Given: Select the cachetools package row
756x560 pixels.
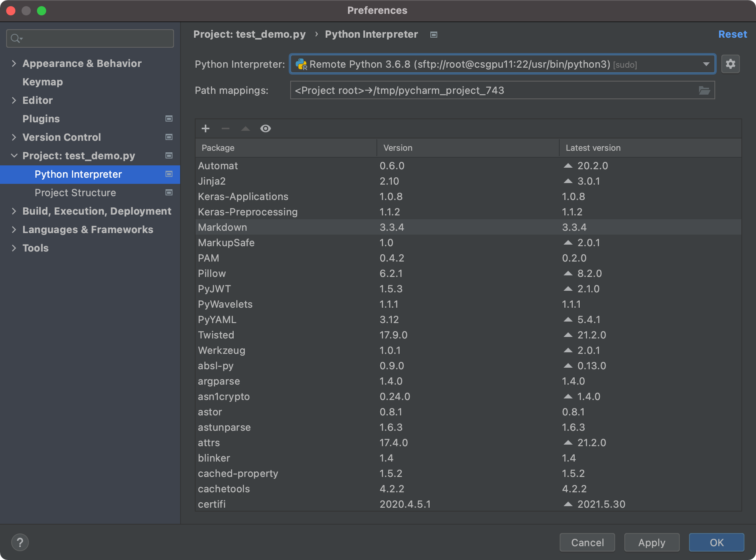Looking at the screenshot, I should pyautogui.click(x=468, y=489).
